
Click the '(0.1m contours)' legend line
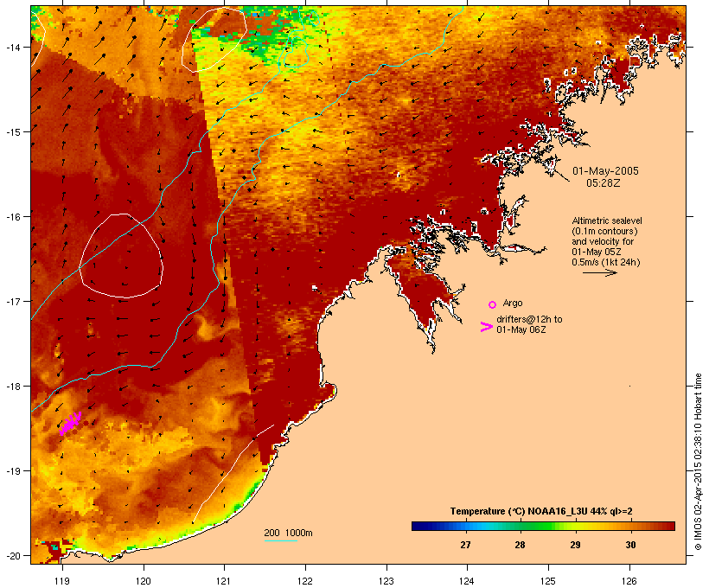[604, 231]
